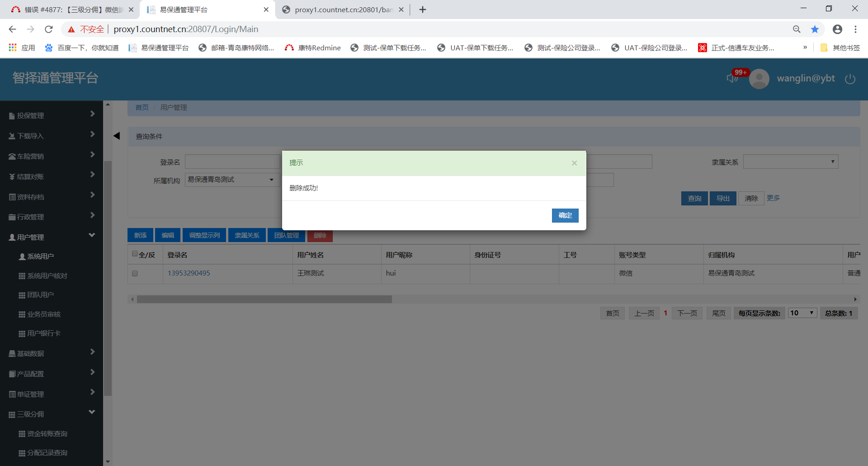This screenshot has height=466, width=868.
Task: Click the 投保管理 document icon
Action: click(12, 116)
